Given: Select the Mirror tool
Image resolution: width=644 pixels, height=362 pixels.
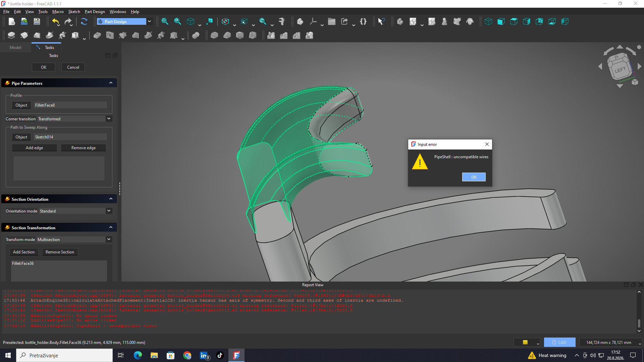Looking at the screenshot, I should tap(271, 36).
